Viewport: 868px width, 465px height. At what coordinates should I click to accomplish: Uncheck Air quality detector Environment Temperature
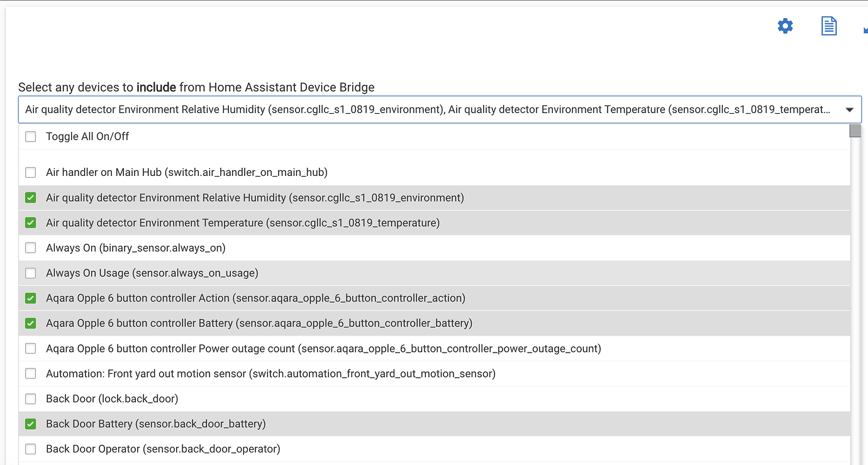point(30,222)
